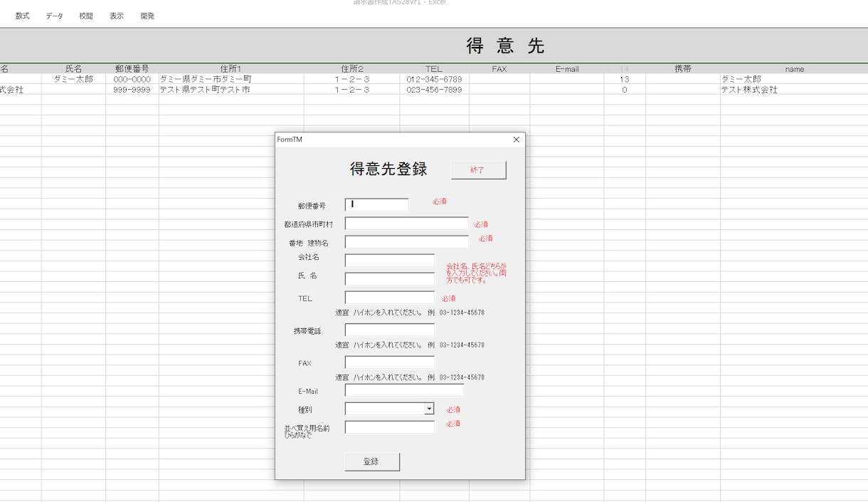Screen dimensions: 868x502
Task: Select the 会社名 input field
Action: coord(390,260)
